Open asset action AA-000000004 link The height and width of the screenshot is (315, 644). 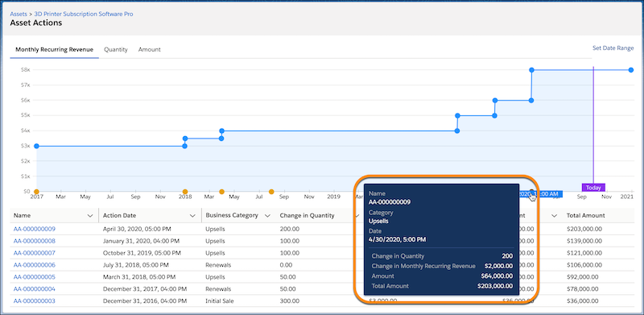35,288
